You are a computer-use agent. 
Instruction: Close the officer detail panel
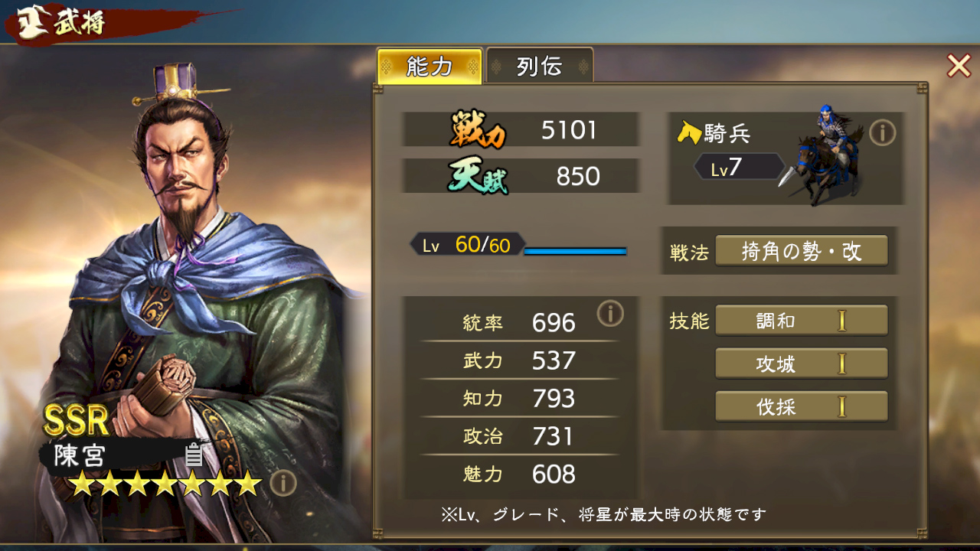959,66
